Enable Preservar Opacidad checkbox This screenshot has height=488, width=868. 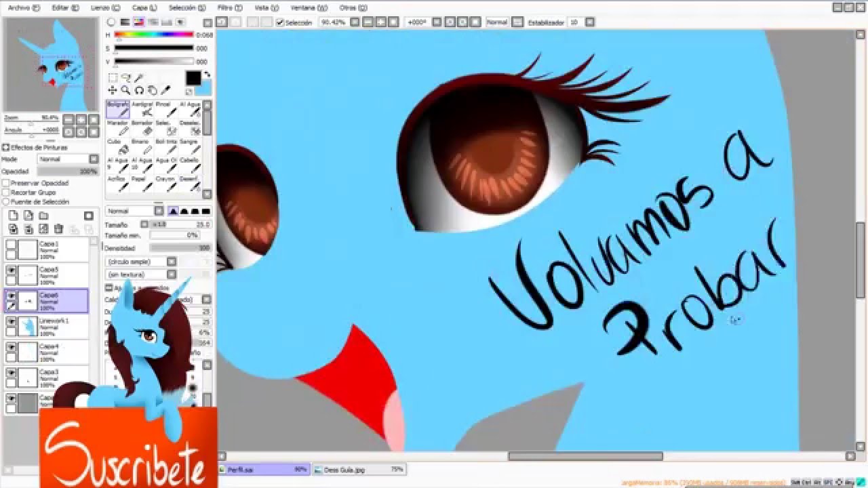[x=6, y=183]
